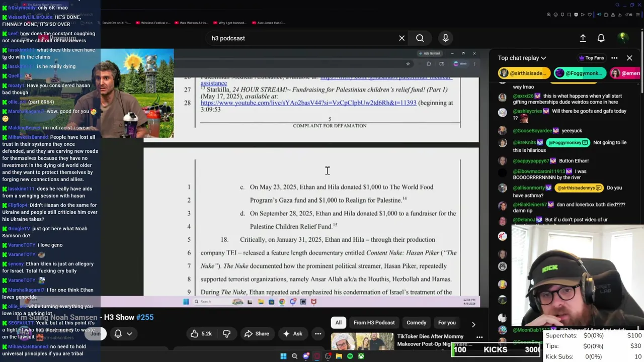Click 'Kick Subs:' label in donation overlay
The height and width of the screenshot is (362, 644).
560,356
